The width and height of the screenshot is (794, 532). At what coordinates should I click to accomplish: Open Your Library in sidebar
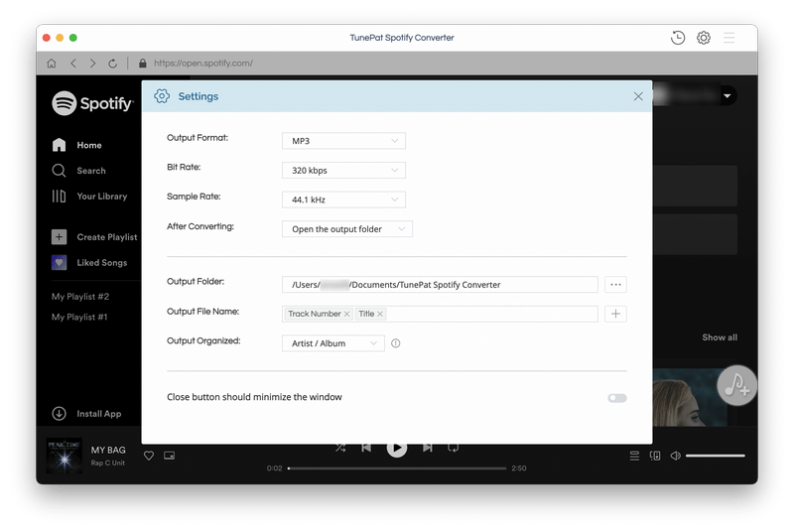click(x=89, y=197)
